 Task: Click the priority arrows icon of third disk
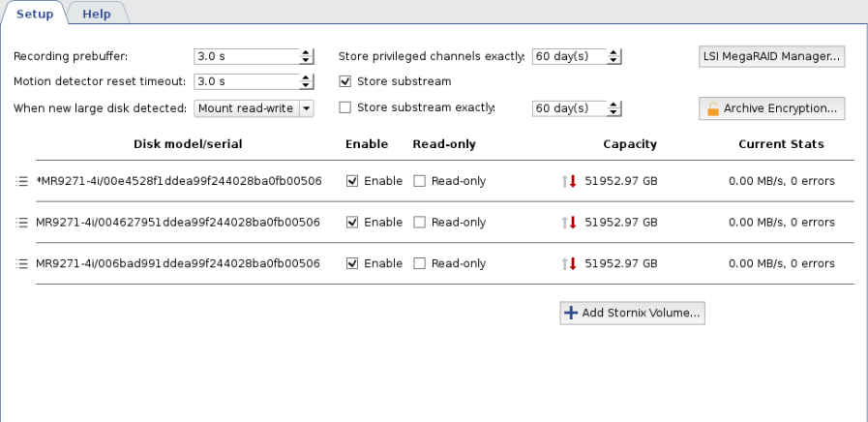(x=569, y=263)
